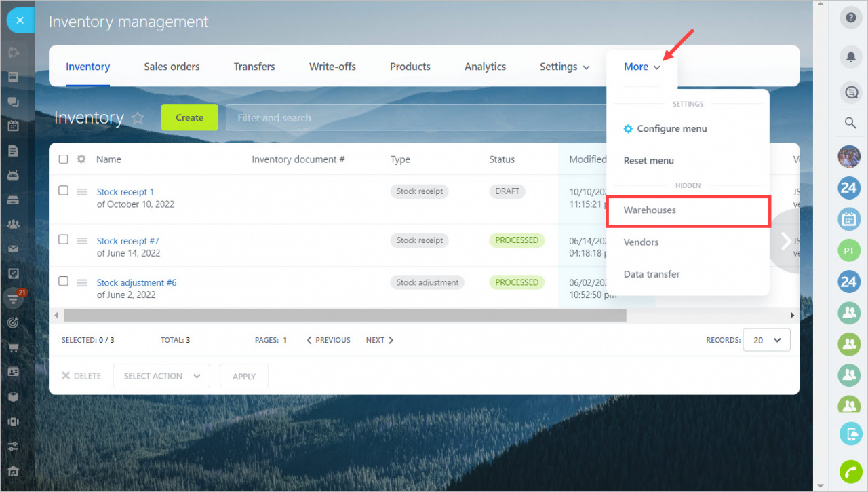Open the Stock receipt 1 link

point(125,192)
